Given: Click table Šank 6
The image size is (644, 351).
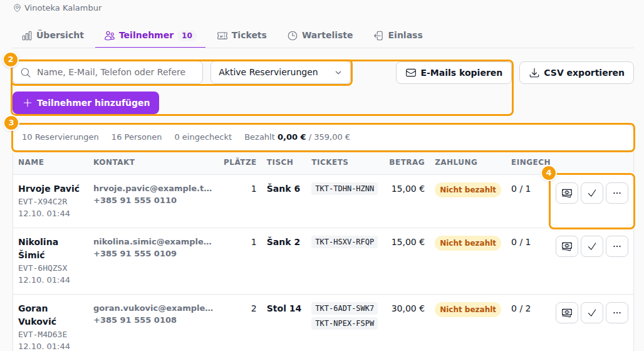Looking at the screenshot, I should [283, 189].
